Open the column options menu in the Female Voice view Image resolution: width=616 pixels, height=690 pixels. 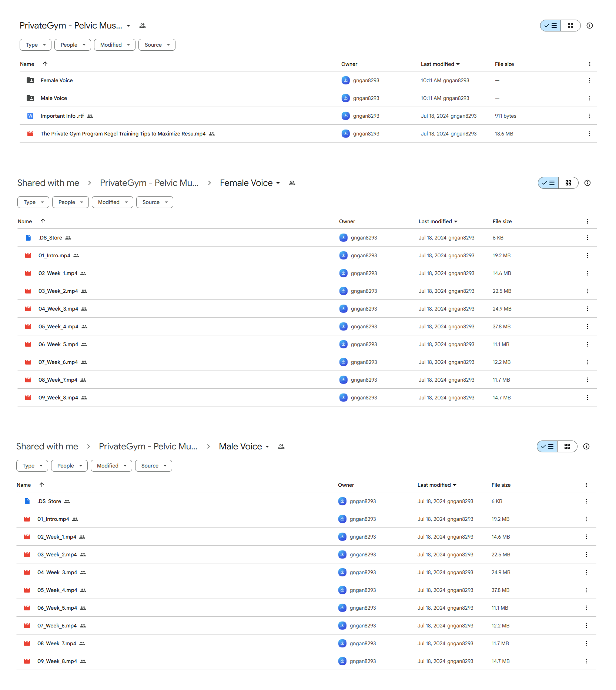[587, 221]
